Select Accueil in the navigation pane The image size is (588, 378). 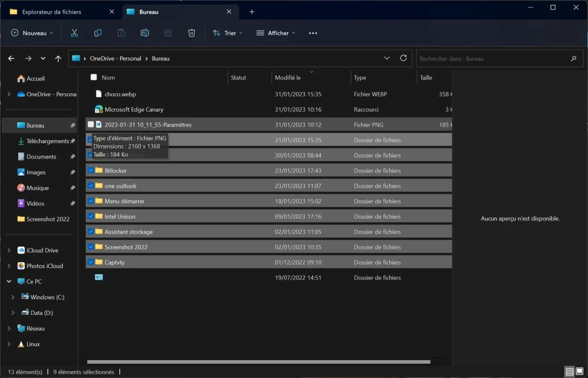point(35,79)
